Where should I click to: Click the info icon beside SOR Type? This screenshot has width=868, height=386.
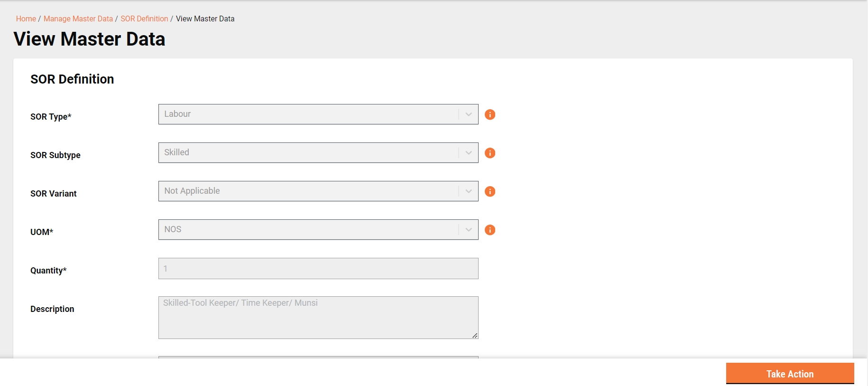tap(490, 114)
